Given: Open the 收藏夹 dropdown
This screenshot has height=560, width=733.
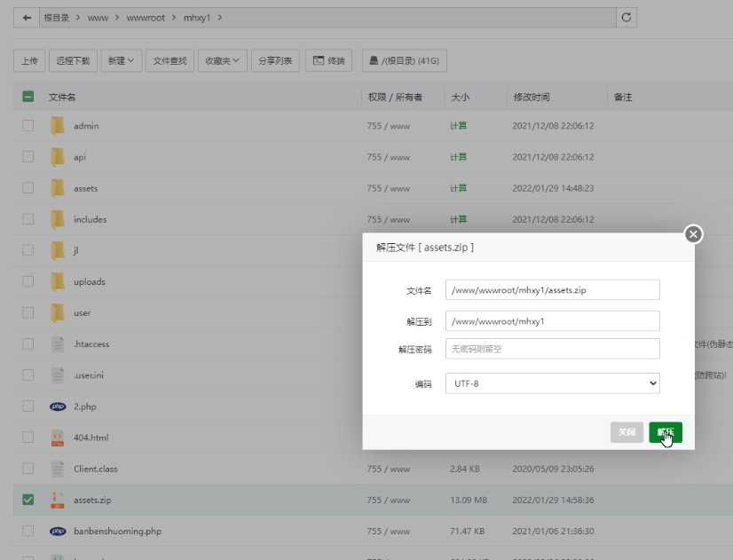Looking at the screenshot, I should point(223,60).
